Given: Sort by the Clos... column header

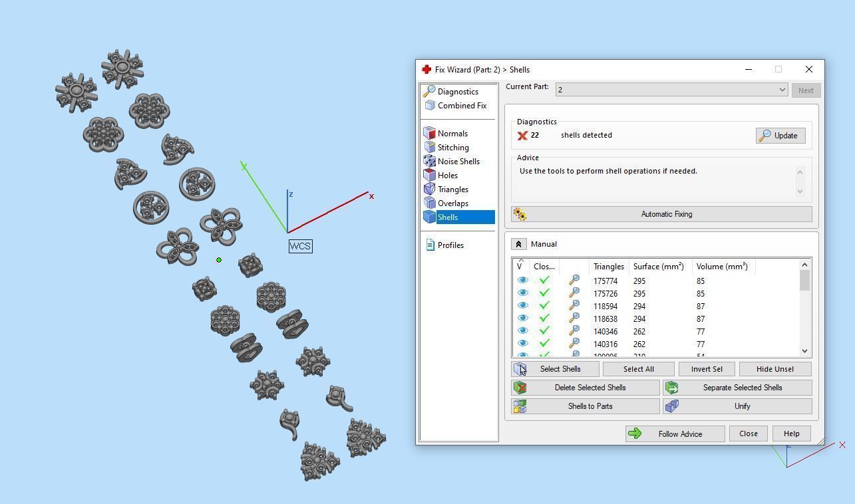Looking at the screenshot, I should (544, 266).
